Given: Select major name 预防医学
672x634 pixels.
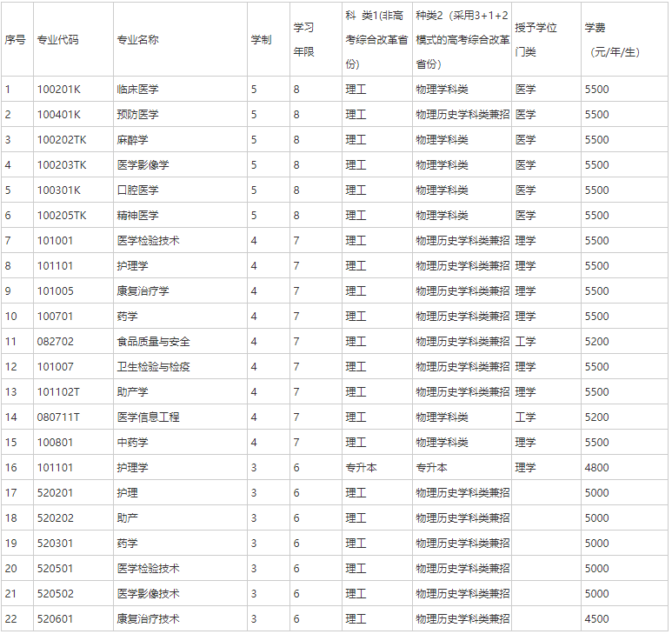Looking at the screenshot, I should click(137, 115).
